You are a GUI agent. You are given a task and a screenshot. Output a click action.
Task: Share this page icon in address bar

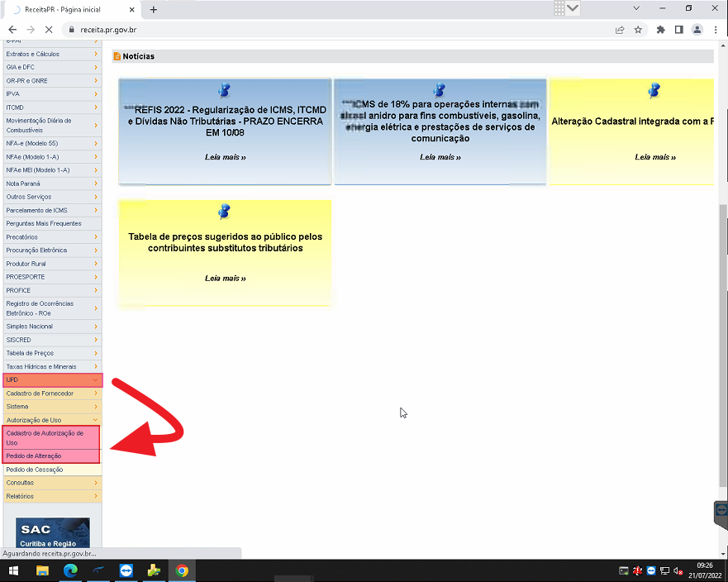coord(620,30)
